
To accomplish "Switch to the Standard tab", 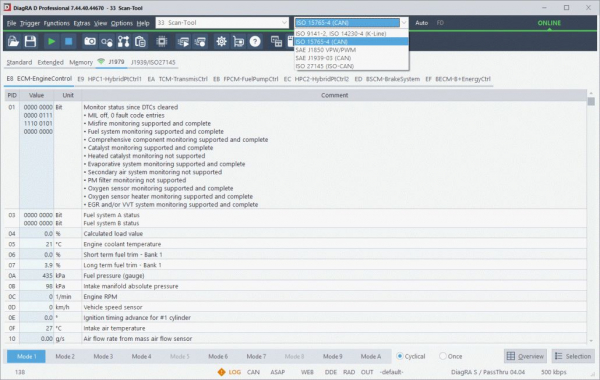I will 19,62.
